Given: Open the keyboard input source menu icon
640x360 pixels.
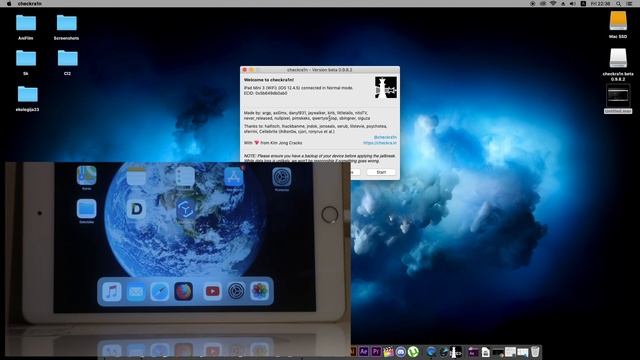Looking at the screenshot, I should pos(583,3).
